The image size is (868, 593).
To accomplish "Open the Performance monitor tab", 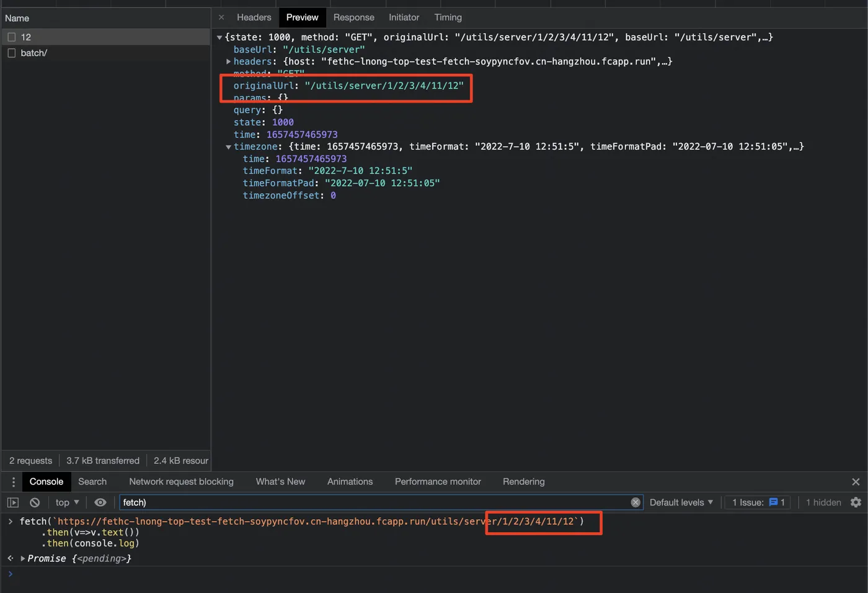I will point(438,481).
